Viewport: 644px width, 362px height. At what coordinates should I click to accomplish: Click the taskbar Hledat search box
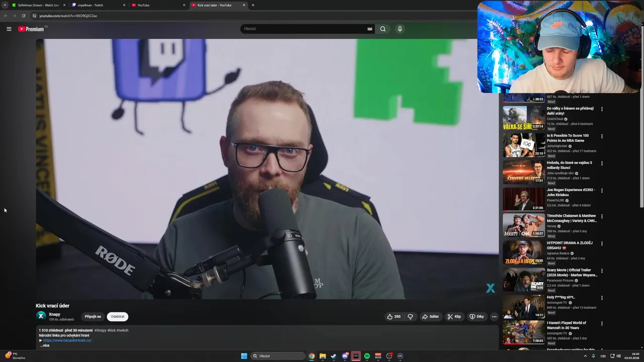pos(278,356)
